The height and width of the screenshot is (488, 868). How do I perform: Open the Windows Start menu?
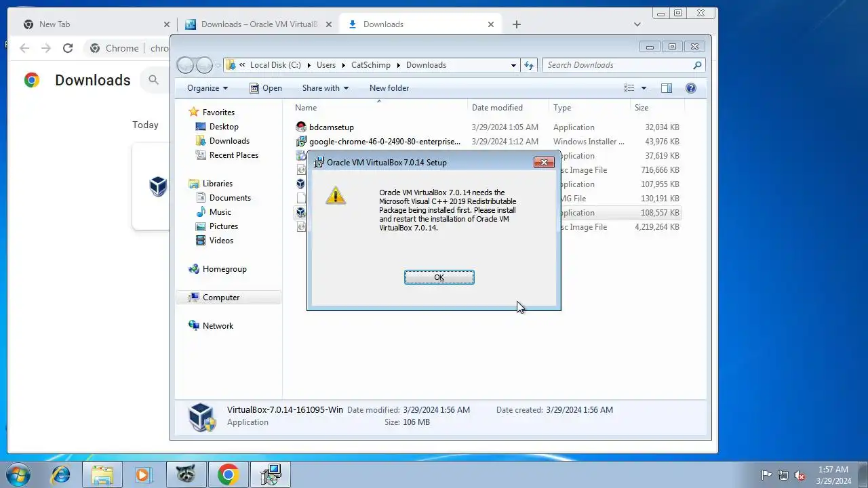point(18,475)
